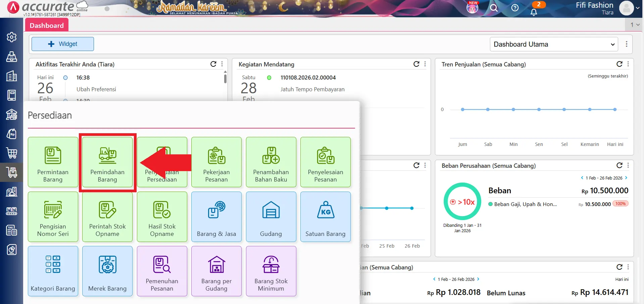This screenshot has height=304, width=644.
Task: Open the Dashboard Utama dropdown
Action: tap(554, 44)
